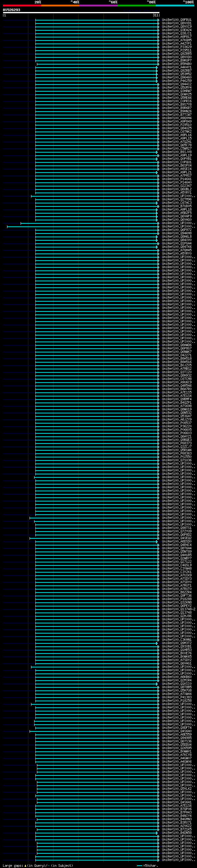Viewport: 197px width, 868px height.
Task: Select label UniRef100_P18288
Action: tap(176, 599)
